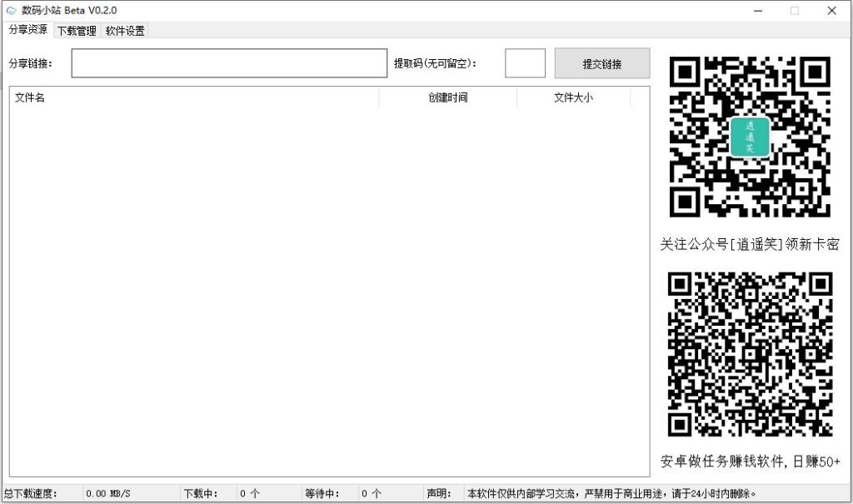Click the 等待中 status label
853x504 pixels.
pos(322,494)
